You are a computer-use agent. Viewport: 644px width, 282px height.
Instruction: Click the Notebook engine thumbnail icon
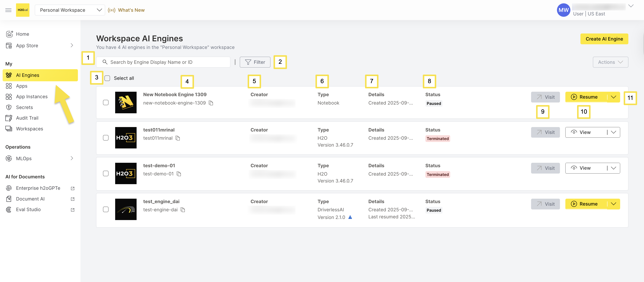[x=126, y=102]
